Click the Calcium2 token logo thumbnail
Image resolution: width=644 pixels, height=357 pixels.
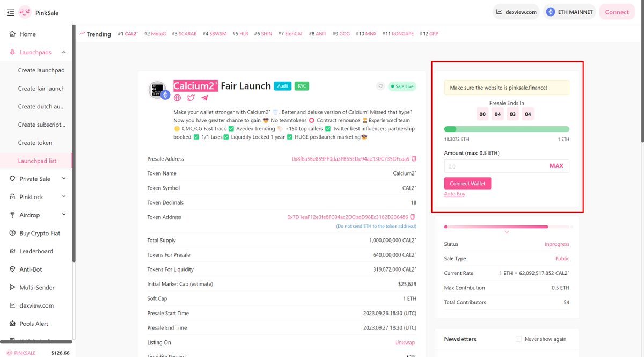tap(157, 90)
